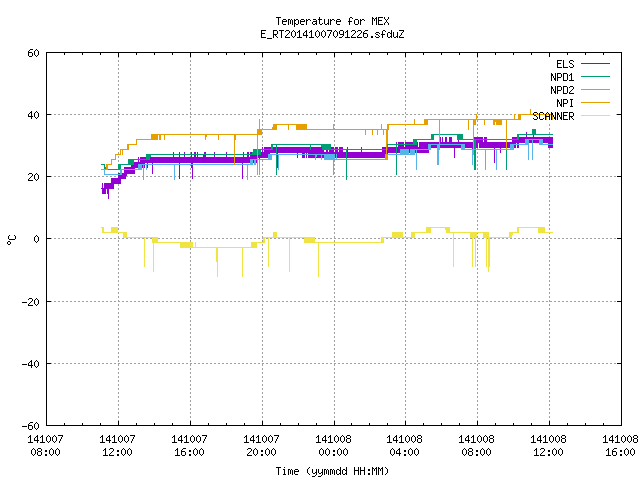The height and width of the screenshot is (480, 640).
Task: Click the x-axis tick 141007 08:00
Action: [45, 446]
